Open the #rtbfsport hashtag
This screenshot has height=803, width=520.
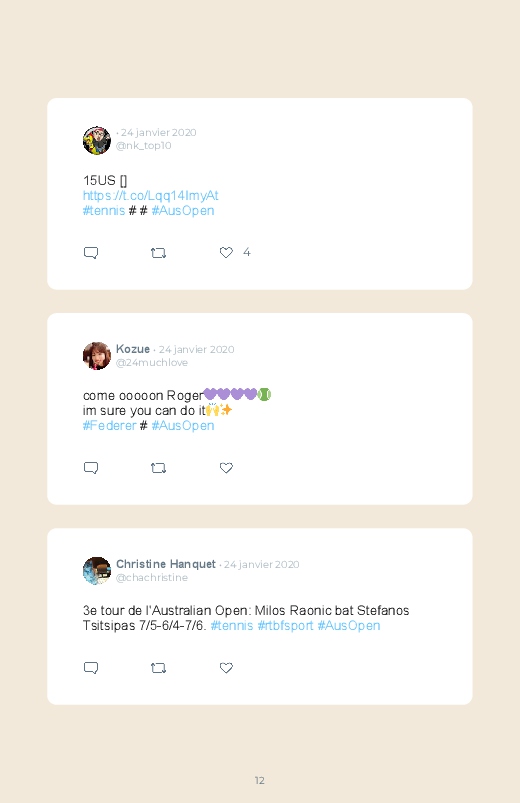(285, 626)
